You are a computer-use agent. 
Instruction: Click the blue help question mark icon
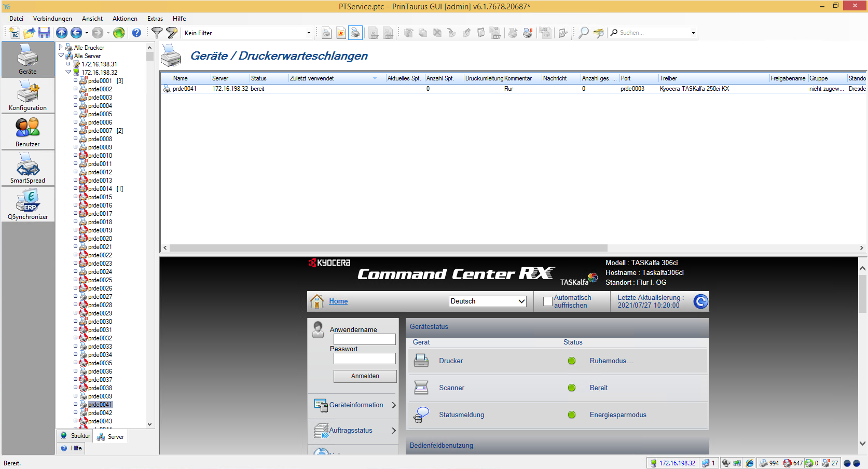coord(136,33)
